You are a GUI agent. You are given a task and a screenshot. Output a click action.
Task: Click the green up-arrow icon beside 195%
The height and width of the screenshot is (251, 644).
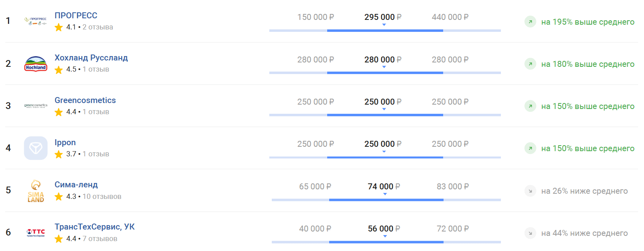coord(530,22)
